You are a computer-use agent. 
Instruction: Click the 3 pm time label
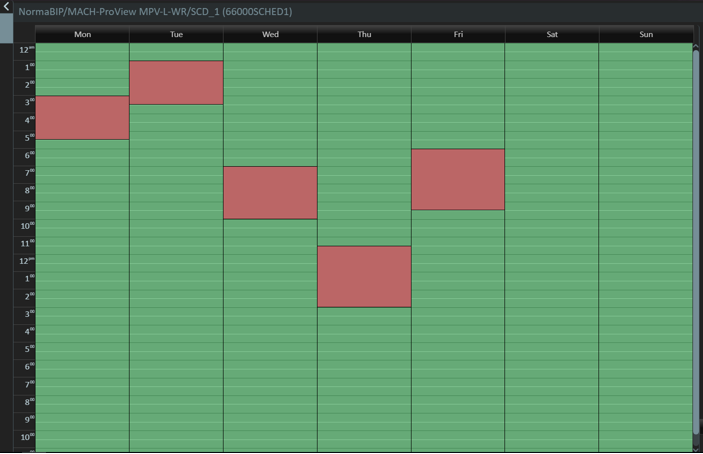(x=25, y=315)
